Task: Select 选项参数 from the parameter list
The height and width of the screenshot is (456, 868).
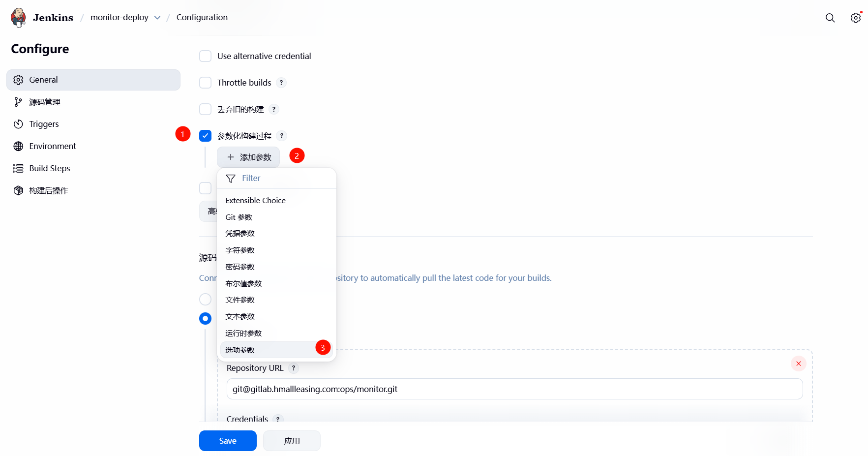Action: (x=240, y=350)
